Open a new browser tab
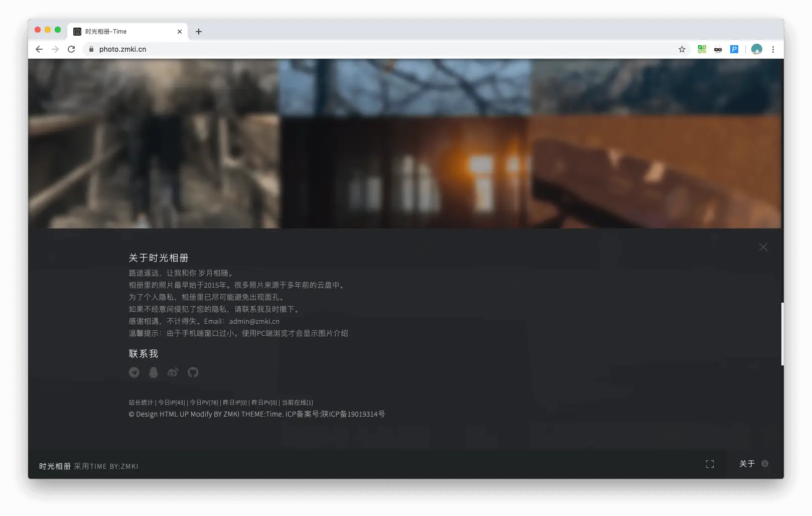Image resolution: width=812 pixels, height=516 pixels. tap(199, 32)
